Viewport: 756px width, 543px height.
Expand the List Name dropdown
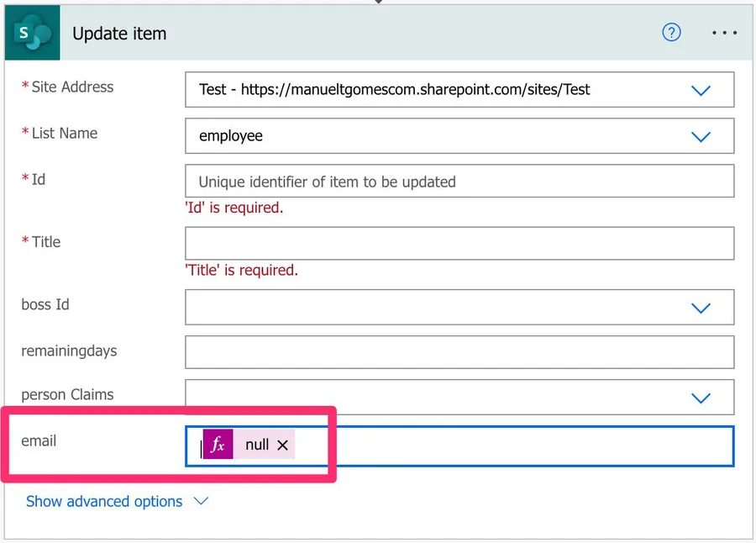click(701, 136)
